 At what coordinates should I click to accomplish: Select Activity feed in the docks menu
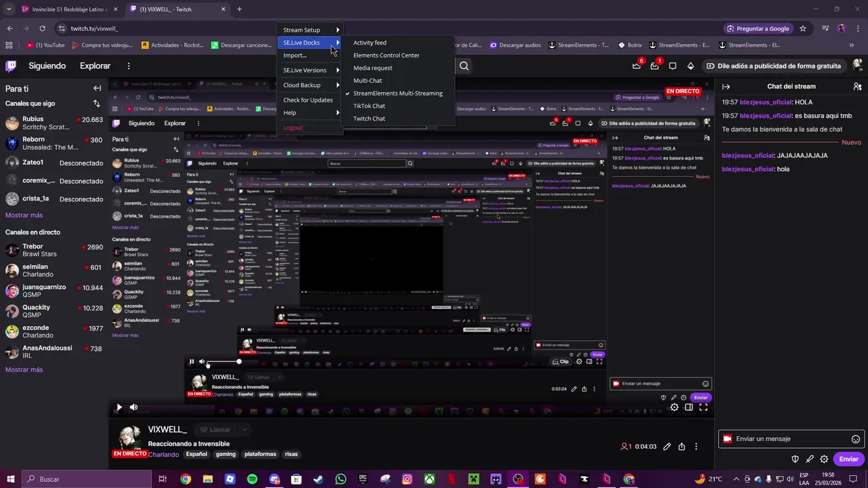coord(370,43)
